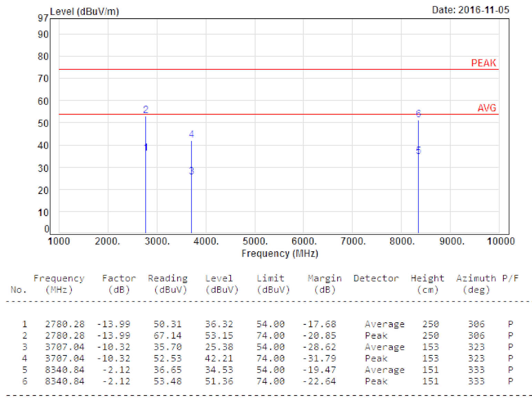Click the Peak detector in row 2
532x400 pixels.
[376, 335]
